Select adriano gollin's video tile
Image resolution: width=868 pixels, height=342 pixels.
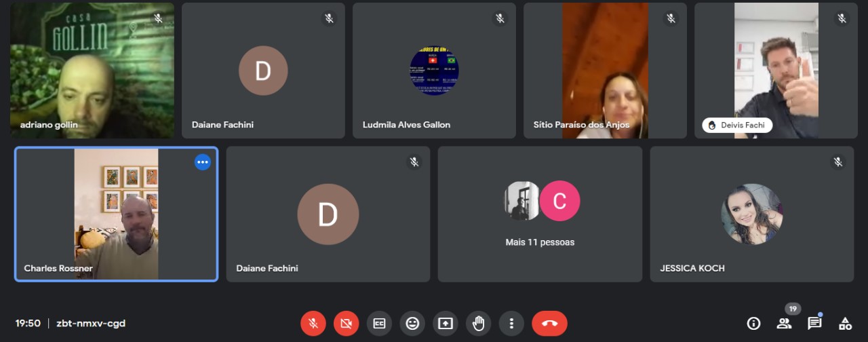[92, 71]
